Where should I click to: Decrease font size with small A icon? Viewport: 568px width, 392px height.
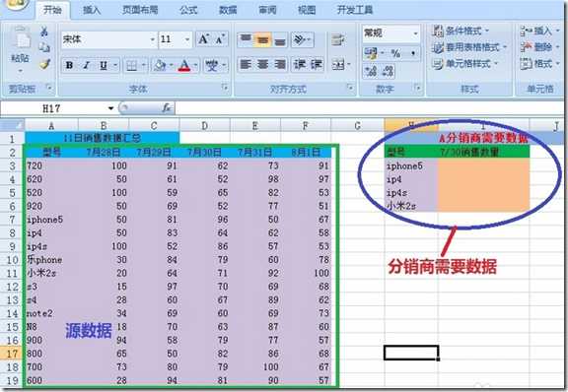click(x=220, y=39)
